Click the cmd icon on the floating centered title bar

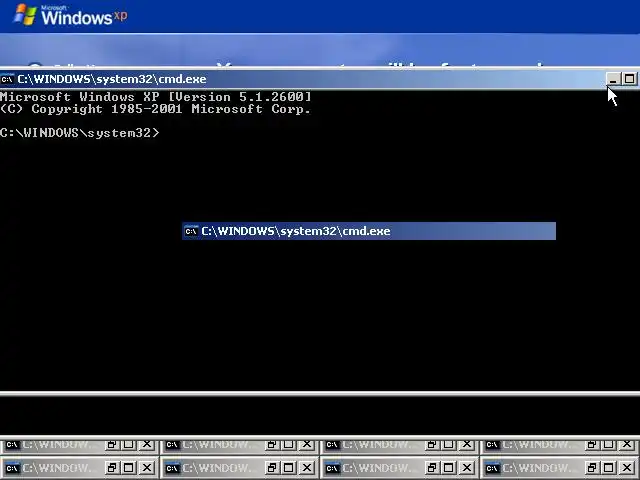click(x=191, y=231)
